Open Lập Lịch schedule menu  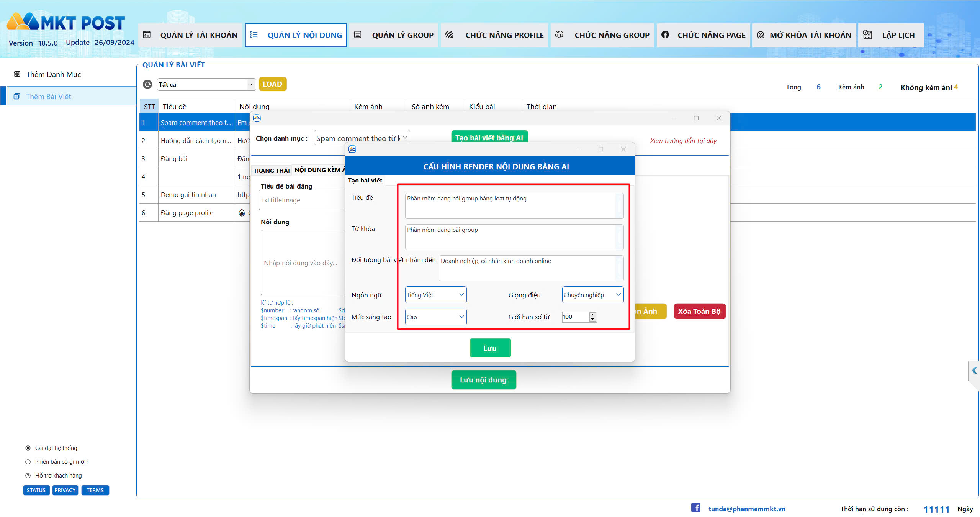(x=891, y=35)
